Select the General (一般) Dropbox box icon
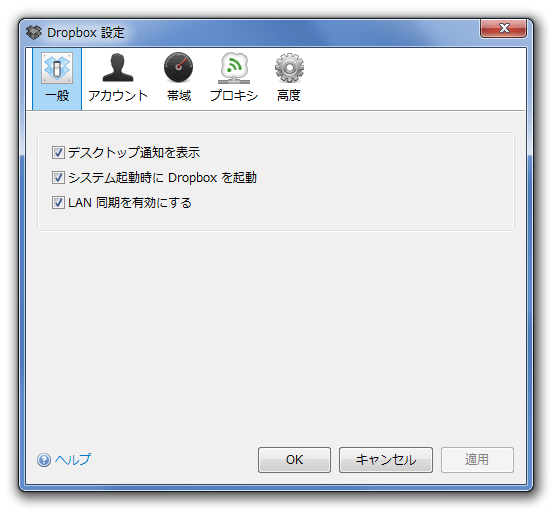Image resolution: width=554 pixels, height=514 pixels. pyautogui.click(x=57, y=68)
